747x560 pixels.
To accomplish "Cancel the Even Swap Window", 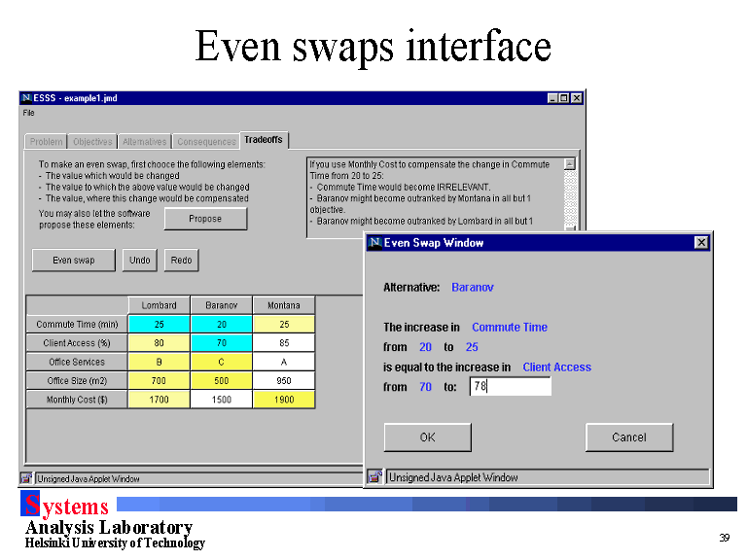I will (x=628, y=437).
